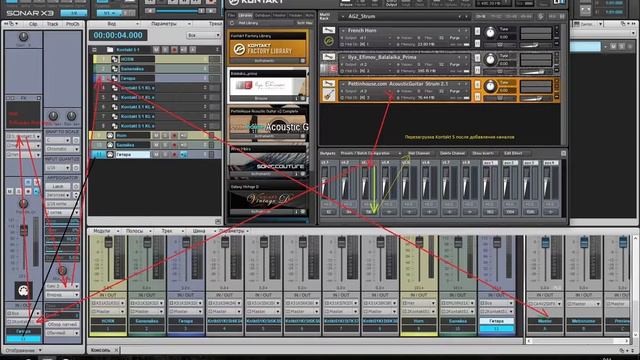Click the MIDI connector icon in track inspector
This screenshot has height=360, width=640.
[23, 290]
